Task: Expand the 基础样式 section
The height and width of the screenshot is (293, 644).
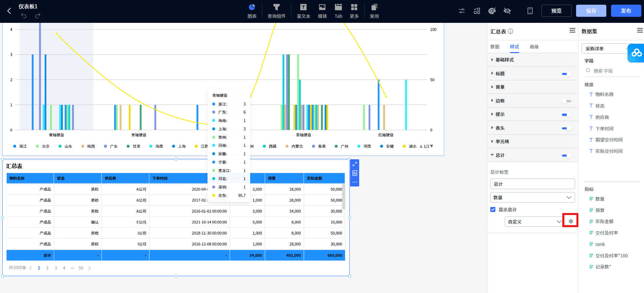Action: 504,60
